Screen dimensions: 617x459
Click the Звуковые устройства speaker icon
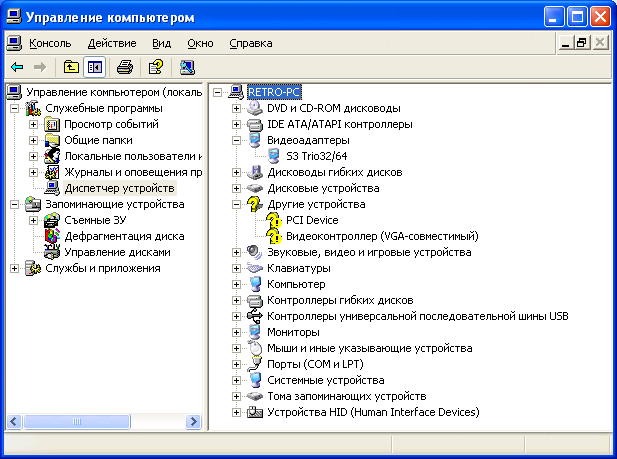coord(255,252)
